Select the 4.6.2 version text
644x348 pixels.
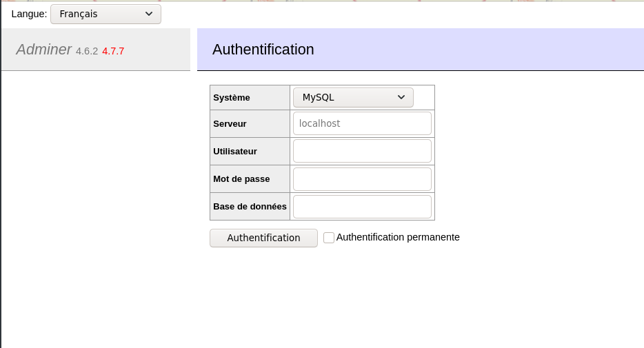87,51
